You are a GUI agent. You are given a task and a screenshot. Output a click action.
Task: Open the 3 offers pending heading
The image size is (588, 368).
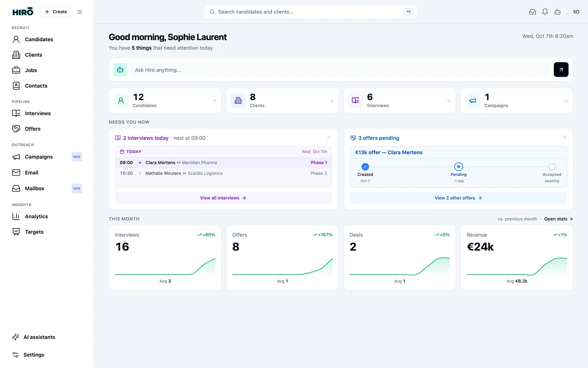379,138
